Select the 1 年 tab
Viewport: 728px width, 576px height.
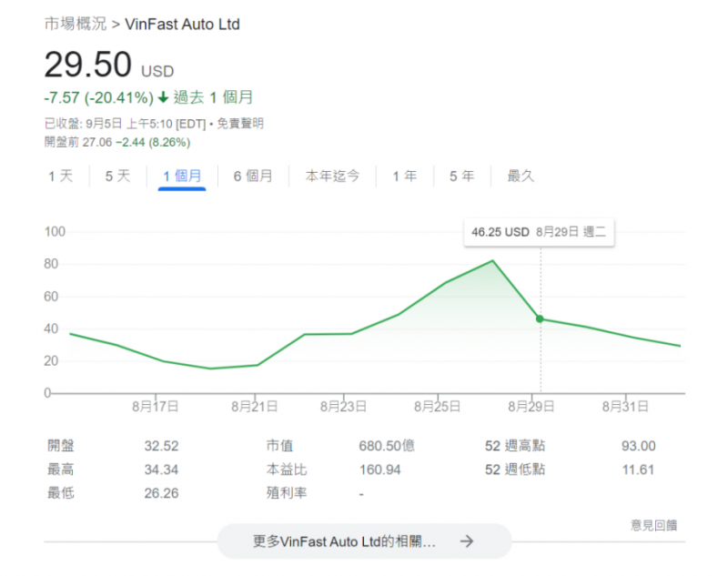click(x=404, y=177)
